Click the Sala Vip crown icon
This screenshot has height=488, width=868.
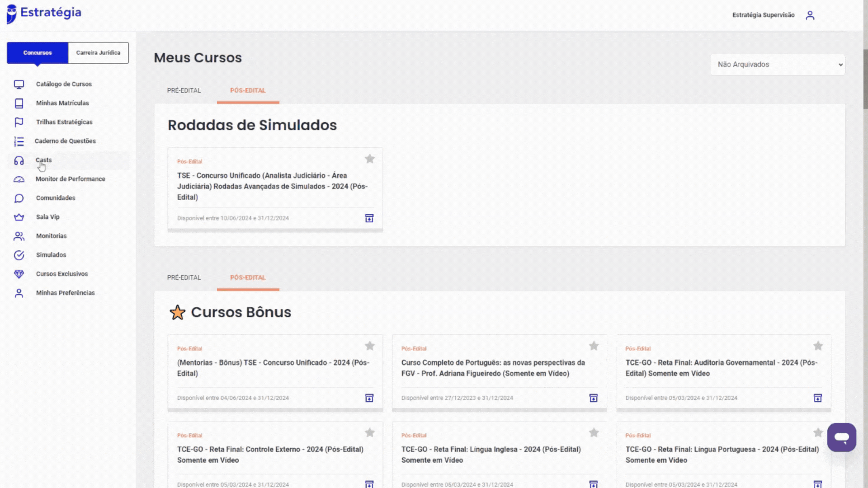19,217
